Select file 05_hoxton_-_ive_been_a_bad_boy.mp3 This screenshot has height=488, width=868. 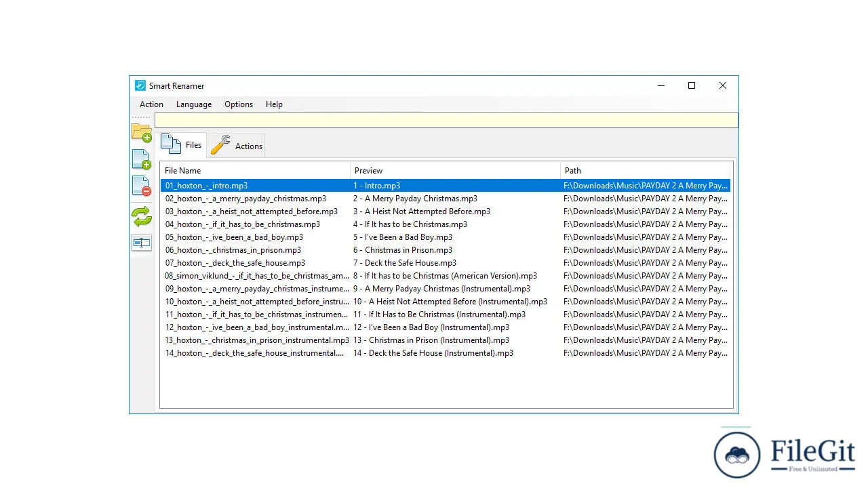pyautogui.click(x=234, y=237)
